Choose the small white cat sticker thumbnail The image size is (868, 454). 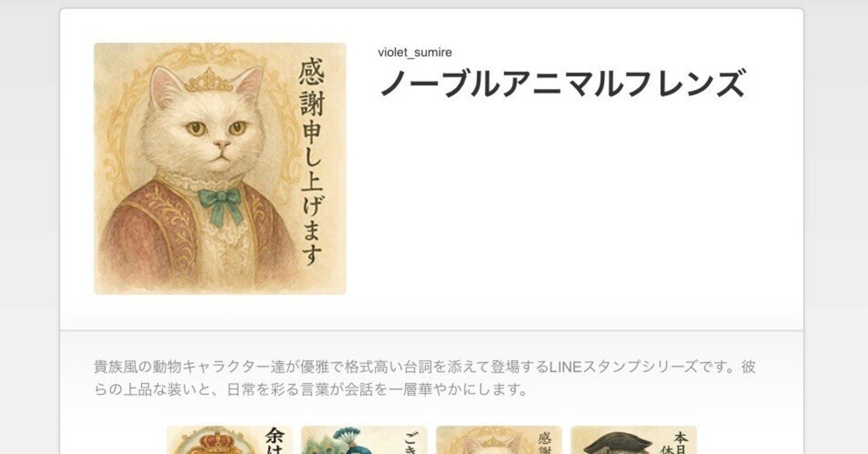point(498,440)
